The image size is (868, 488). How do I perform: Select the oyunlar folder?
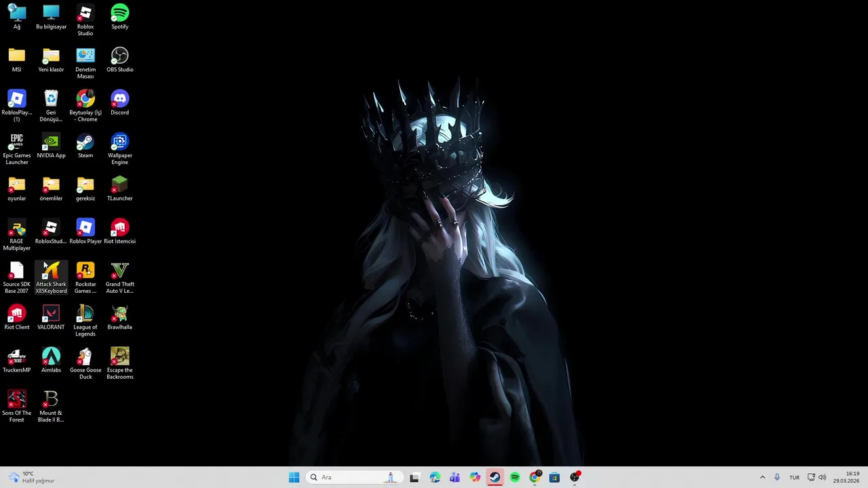click(17, 188)
